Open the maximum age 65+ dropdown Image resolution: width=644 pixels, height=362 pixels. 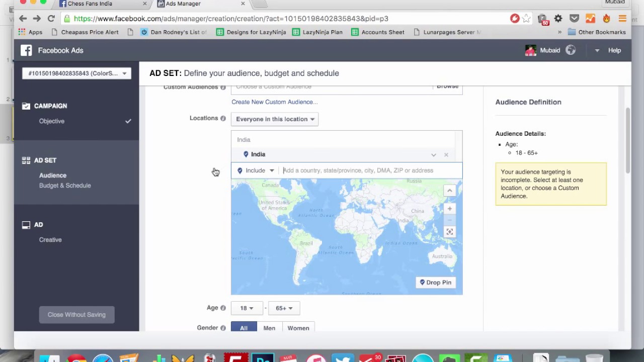pos(284,308)
